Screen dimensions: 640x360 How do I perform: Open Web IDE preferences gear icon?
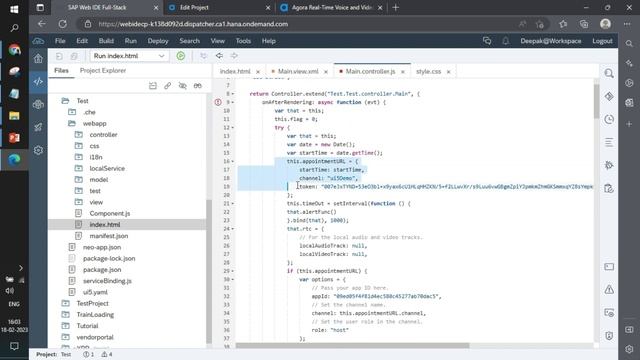(38, 150)
